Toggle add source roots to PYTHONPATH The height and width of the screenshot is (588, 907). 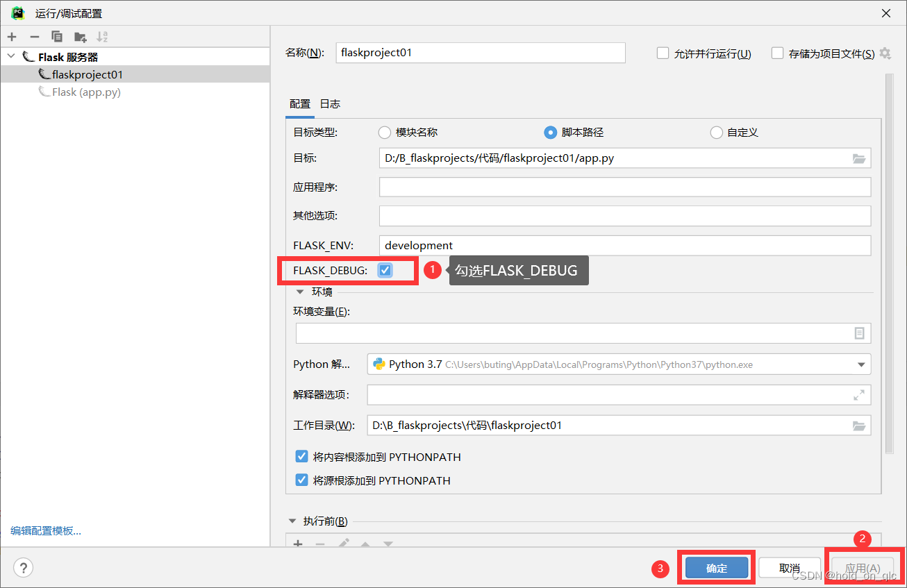[x=301, y=480]
